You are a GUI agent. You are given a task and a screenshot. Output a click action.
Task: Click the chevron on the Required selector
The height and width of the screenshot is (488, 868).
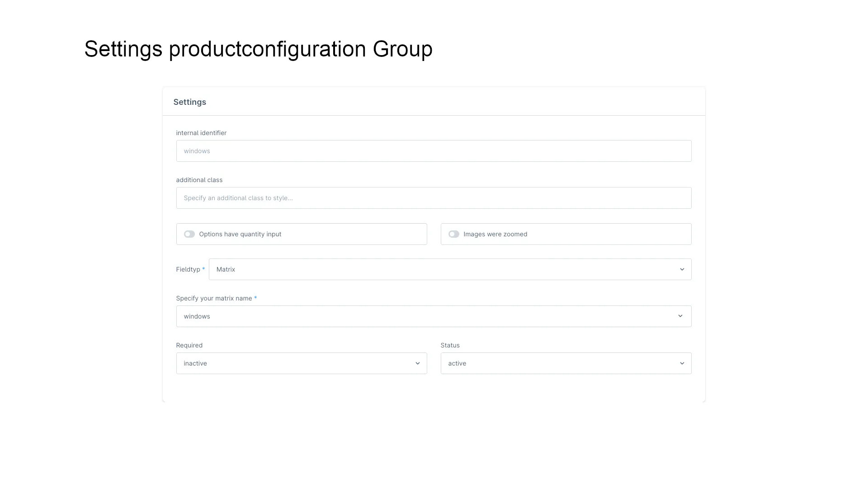(417, 363)
